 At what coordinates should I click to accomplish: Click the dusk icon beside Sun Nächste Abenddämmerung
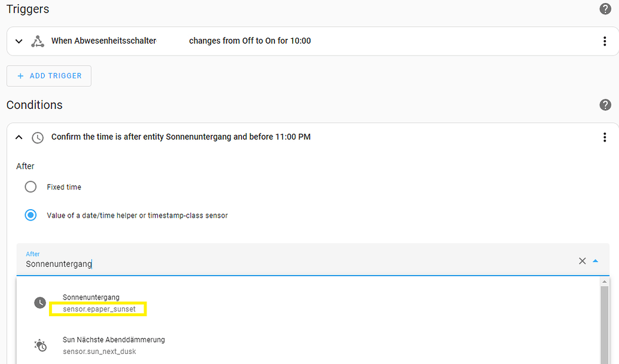pyautogui.click(x=39, y=345)
